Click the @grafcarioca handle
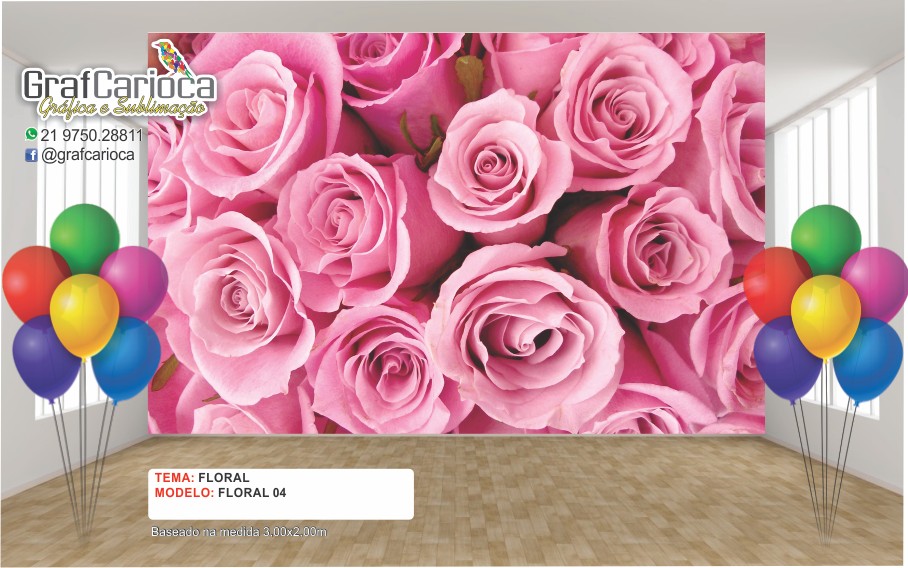Viewport: 908px width, 568px height. 88,155
